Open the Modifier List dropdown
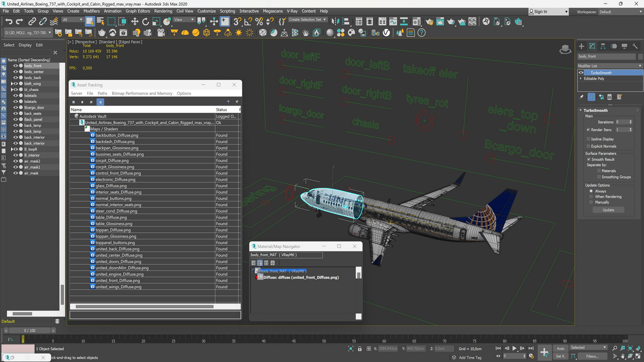The width and height of the screenshot is (644, 362). click(609, 66)
